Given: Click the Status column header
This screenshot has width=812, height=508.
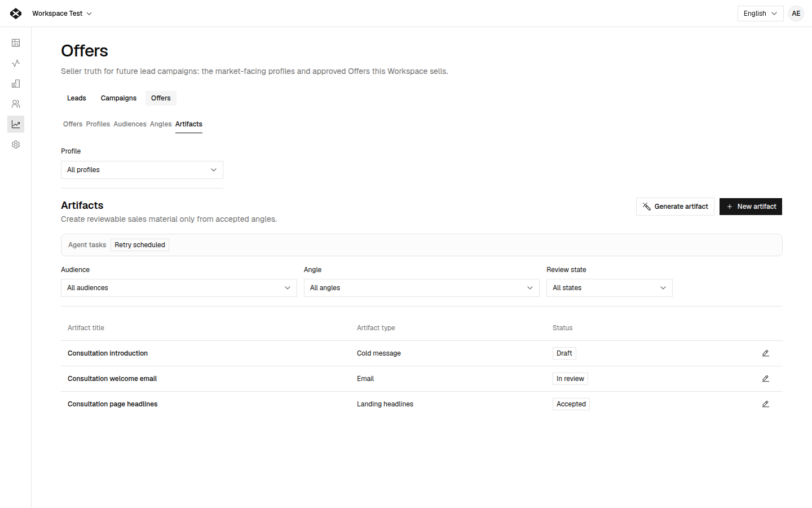Looking at the screenshot, I should [563, 328].
